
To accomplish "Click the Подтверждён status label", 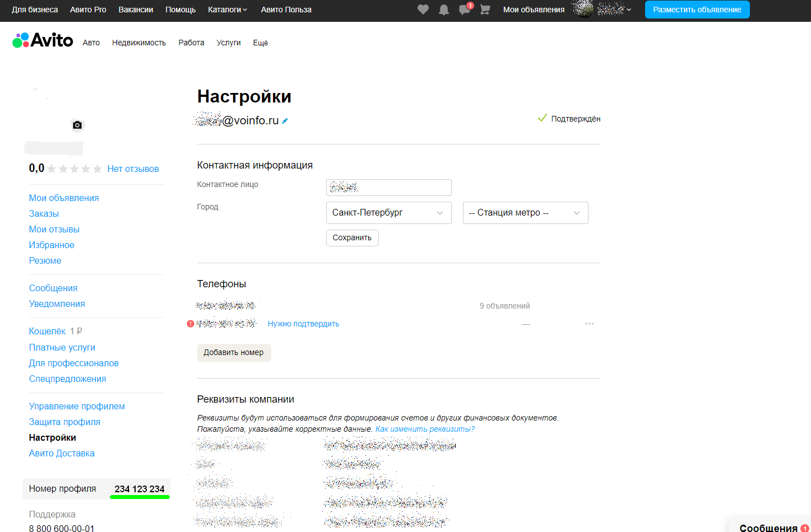I will coord(576,119).
